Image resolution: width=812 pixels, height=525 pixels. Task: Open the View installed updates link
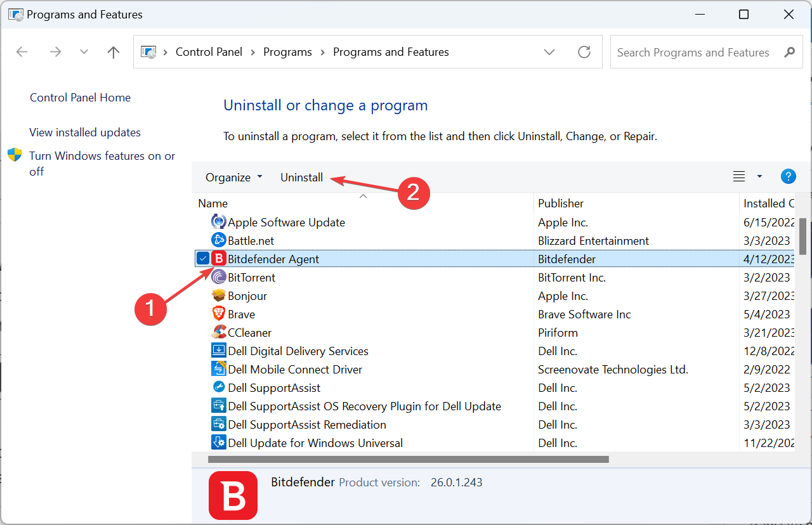(x=84, y=132)
